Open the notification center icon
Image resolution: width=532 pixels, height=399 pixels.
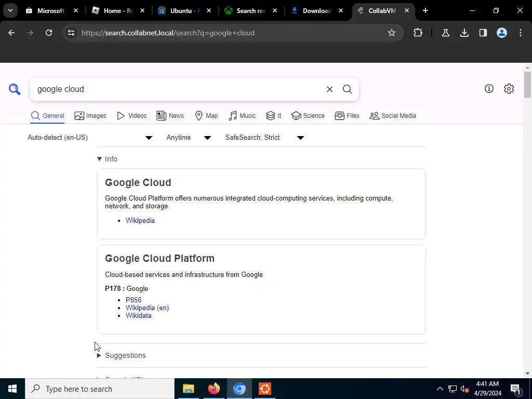coord(515,389)
